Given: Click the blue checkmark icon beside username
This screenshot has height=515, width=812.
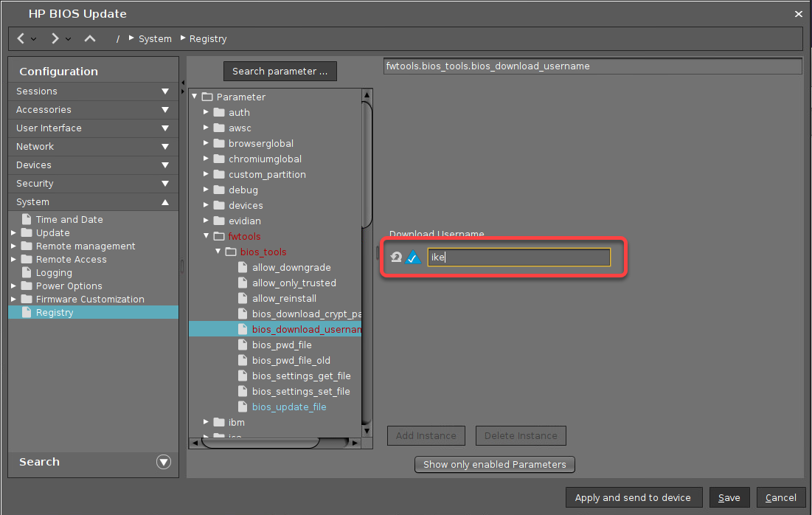Looking at the screenshot, I should coord(414,257).
